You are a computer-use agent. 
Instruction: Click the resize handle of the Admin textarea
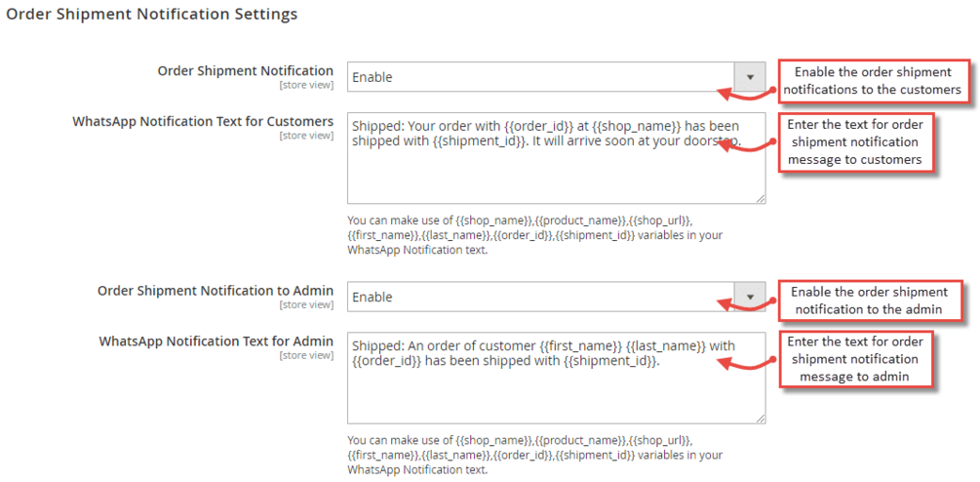coord(759,418)
